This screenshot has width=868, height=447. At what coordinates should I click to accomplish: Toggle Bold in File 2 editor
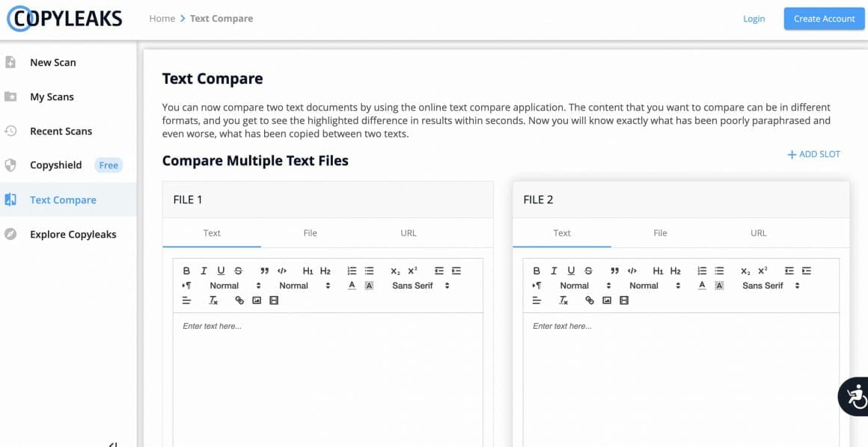[537, 271]
